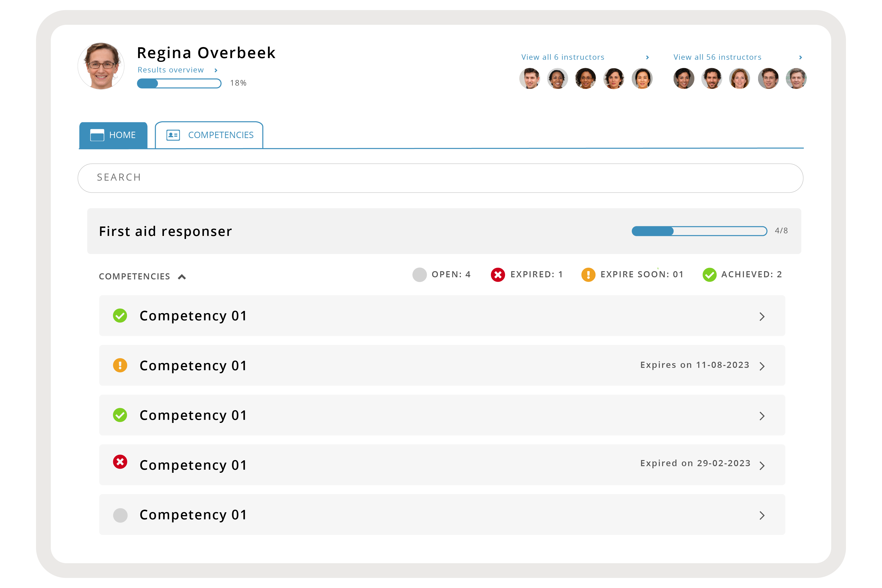
Task: Click the home icon in the HOME tab
Action: (97, 135)
